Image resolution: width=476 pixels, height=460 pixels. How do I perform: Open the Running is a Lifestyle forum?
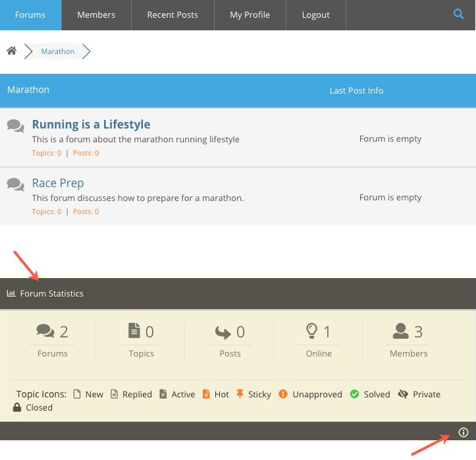click(x=91, y=125)
